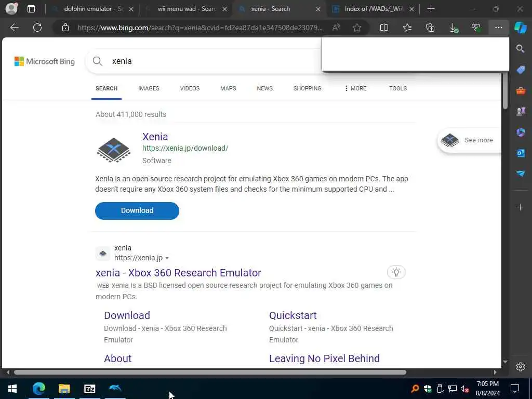532x399 pixels.
Task: Select the NEWS search tab
Action: (264, 88)
